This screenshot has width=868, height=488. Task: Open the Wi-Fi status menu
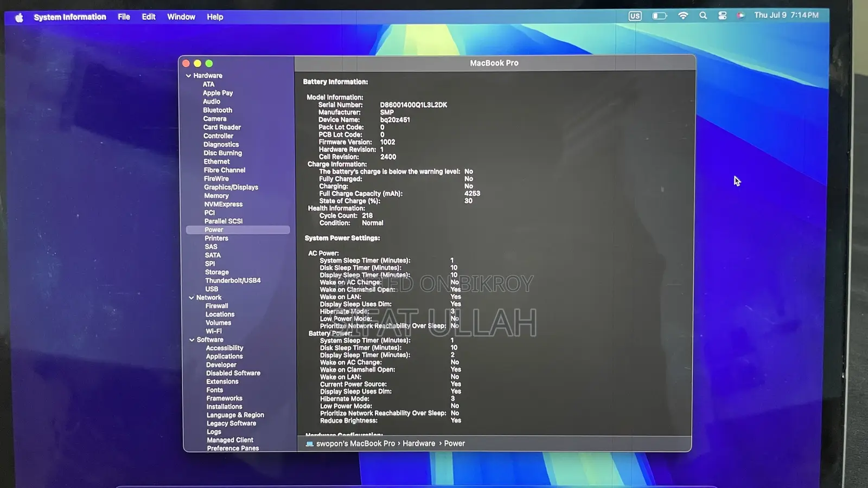[683, 16]
